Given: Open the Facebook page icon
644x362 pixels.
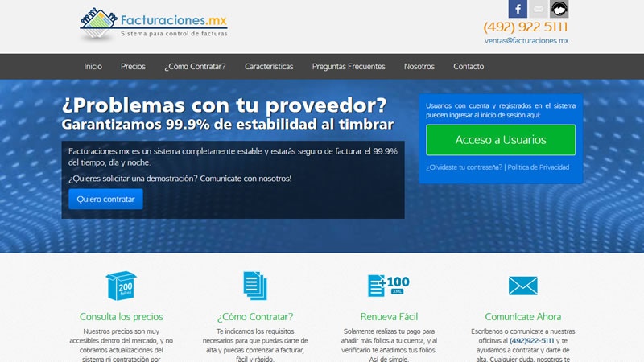Looking at the screenshot, I should (x=518, y=9).
